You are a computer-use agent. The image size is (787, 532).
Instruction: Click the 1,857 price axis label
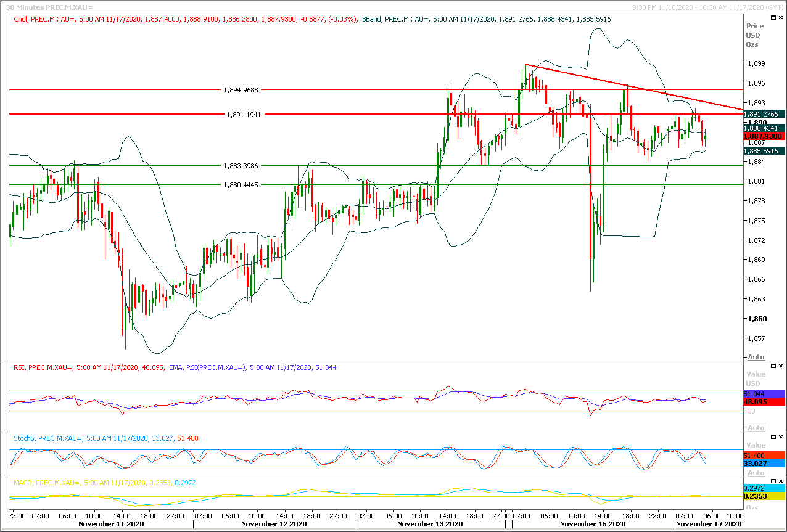756,338
